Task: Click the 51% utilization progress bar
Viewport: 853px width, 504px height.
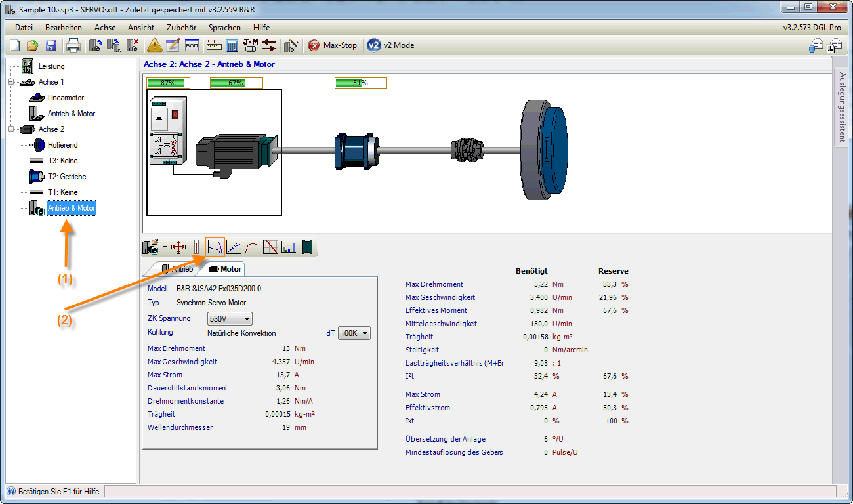Action: coord(360,83)
